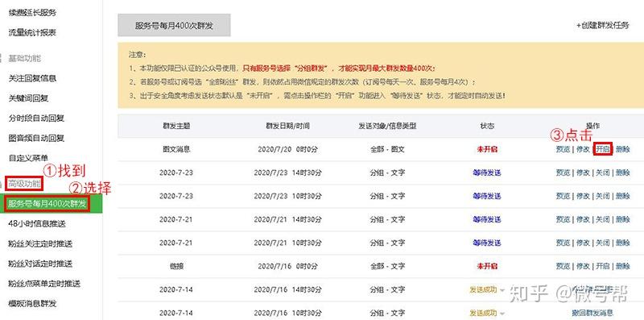This screenshot has height=320, width=644.
Task: Open 续费延长服务 in the sidebar
Action: (32, 13)
